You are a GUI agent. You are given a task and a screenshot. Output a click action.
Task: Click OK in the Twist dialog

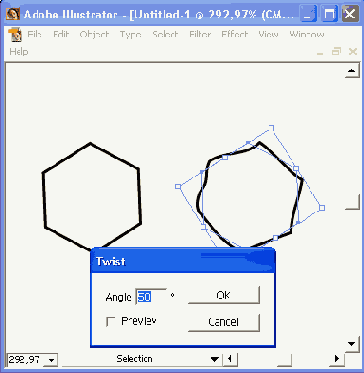point(224,295)
